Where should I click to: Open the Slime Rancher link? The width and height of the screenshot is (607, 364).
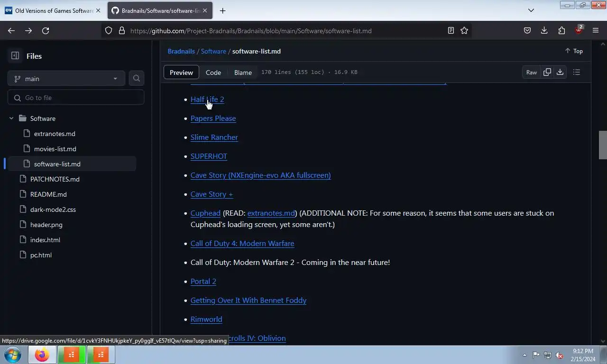(214, 137)
